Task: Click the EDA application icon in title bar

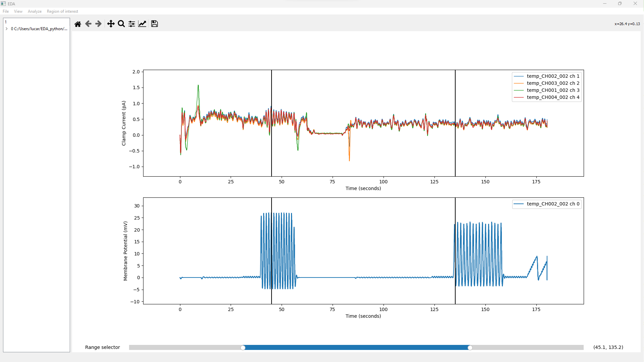Action: click(3, 4)
